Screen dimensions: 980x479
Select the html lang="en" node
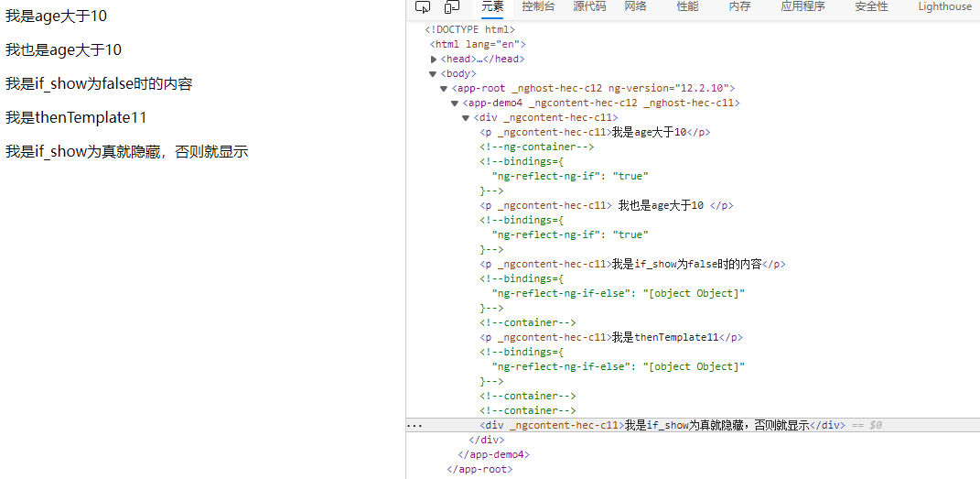click(x=478, y=44)
